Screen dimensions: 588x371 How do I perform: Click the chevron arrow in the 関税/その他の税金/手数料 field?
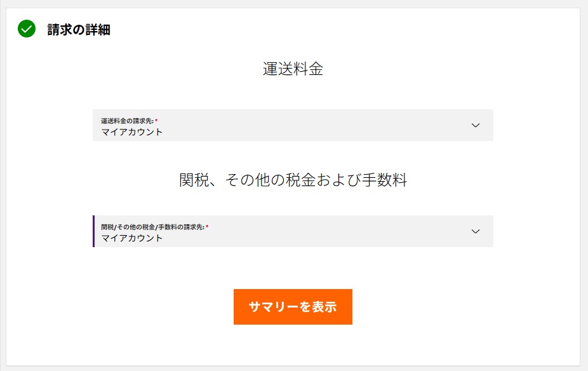(x=476, y=231)
